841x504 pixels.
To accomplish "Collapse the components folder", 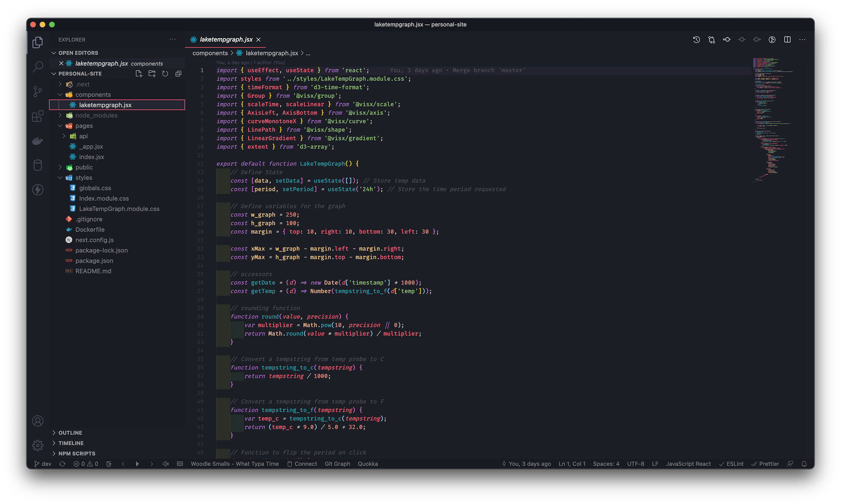I will (x=93, y=95).
